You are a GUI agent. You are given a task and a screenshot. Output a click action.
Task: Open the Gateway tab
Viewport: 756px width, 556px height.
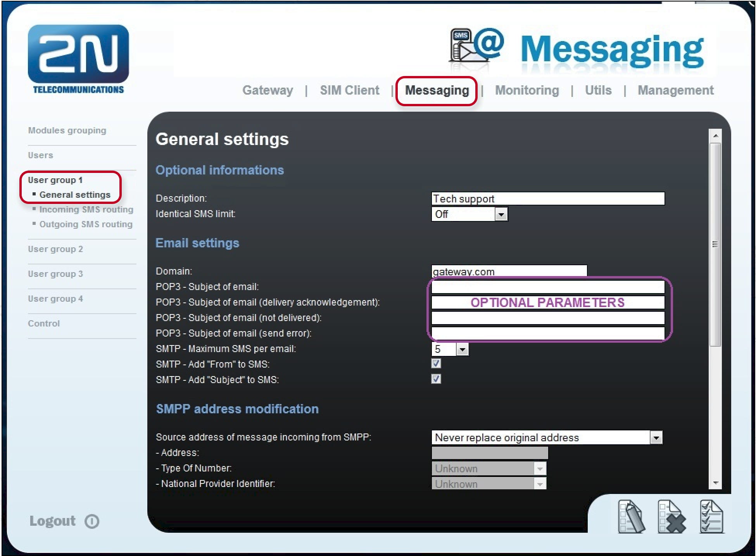pyautogui.click(x=268, y=90)
